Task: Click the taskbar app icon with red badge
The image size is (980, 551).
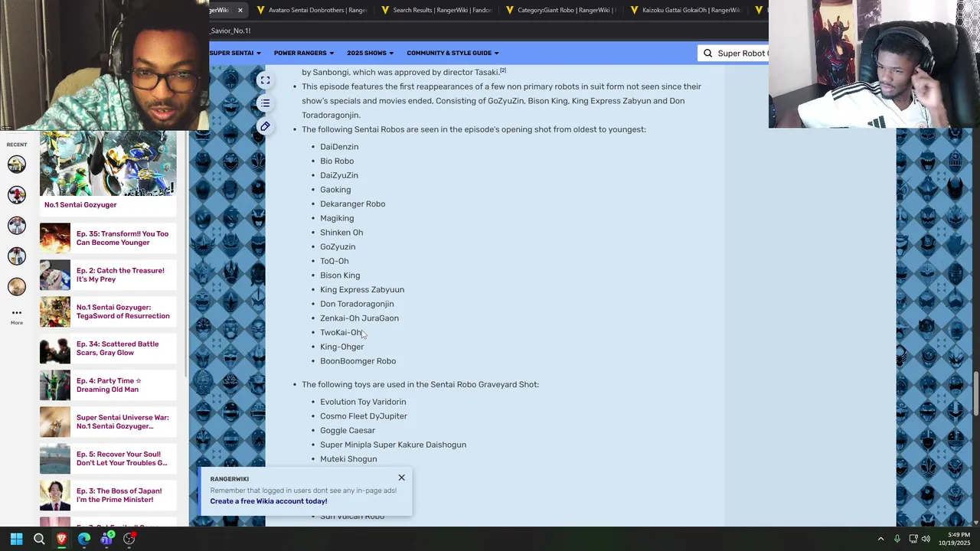Action: [x=129, y=539]
